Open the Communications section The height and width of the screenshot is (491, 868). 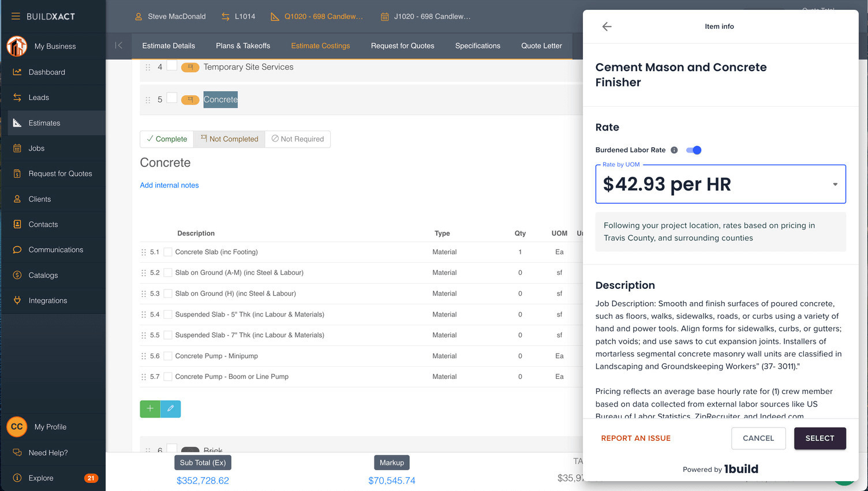click(56, 249)
